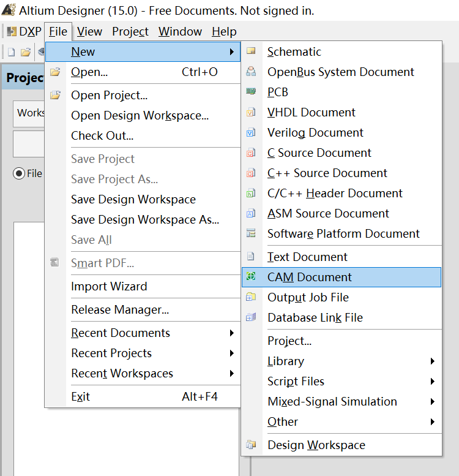
Task: Click the C/C++ Header Document icon
Action: pyautogui.click(x=251, y=193)
